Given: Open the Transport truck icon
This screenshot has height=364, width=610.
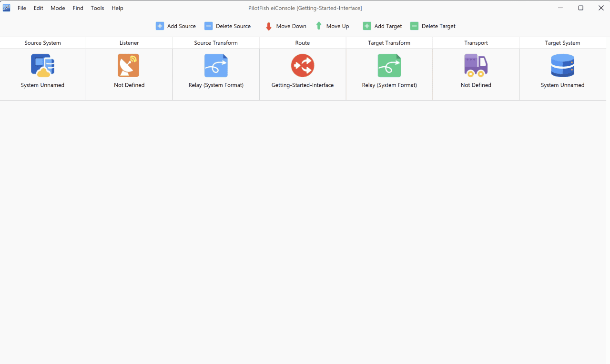Looking at the screenshot, I should click(x=476, y=65).
